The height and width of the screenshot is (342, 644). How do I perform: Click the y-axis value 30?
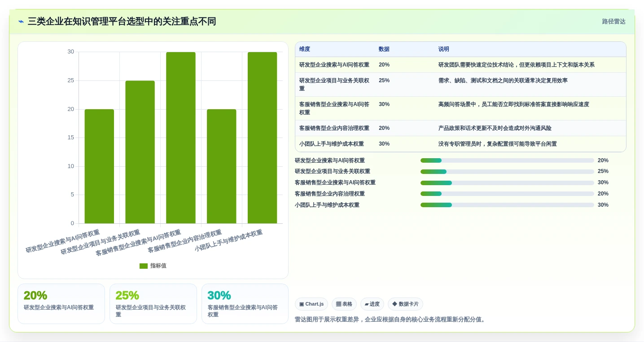click(71, 52)
